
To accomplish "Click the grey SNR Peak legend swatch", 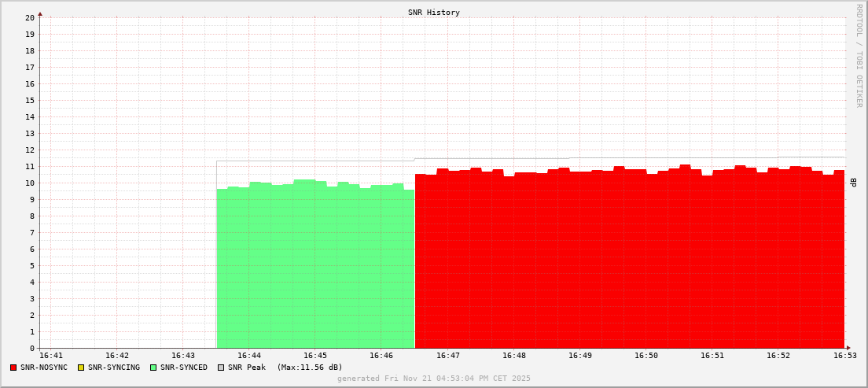I will 221,368.
